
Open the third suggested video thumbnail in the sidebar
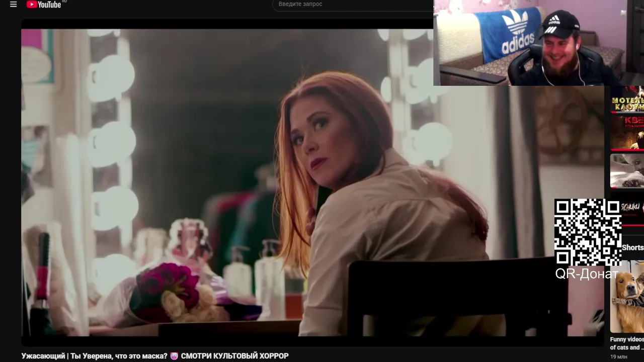tap(627, 170)
